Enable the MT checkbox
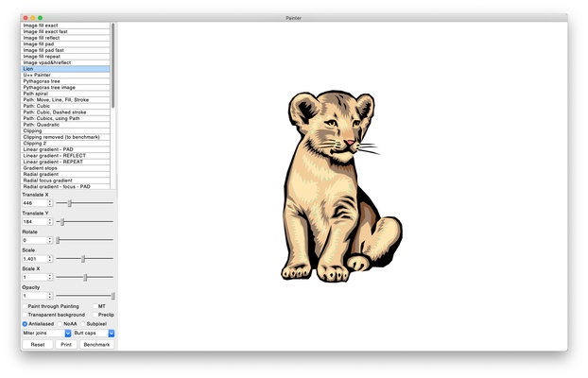 (x=95, y=306)
